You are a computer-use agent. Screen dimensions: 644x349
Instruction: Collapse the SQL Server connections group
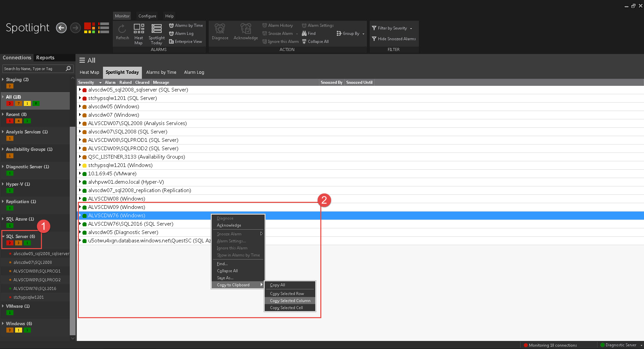click(3, 236)
